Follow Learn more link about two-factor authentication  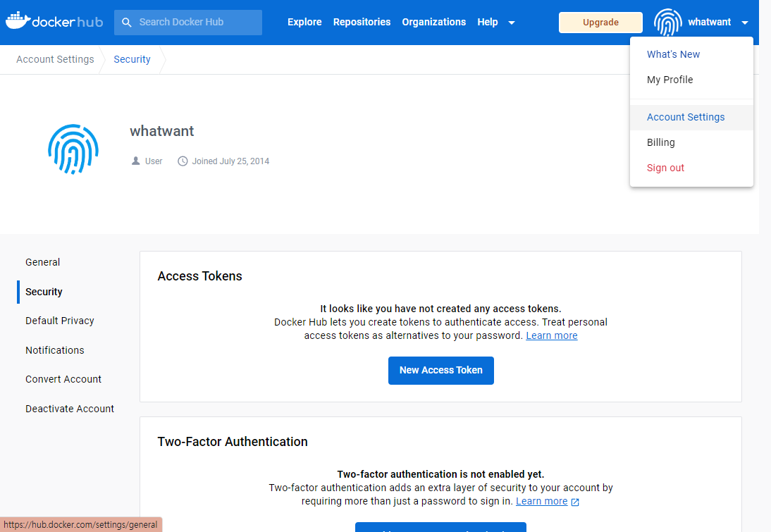541,501
